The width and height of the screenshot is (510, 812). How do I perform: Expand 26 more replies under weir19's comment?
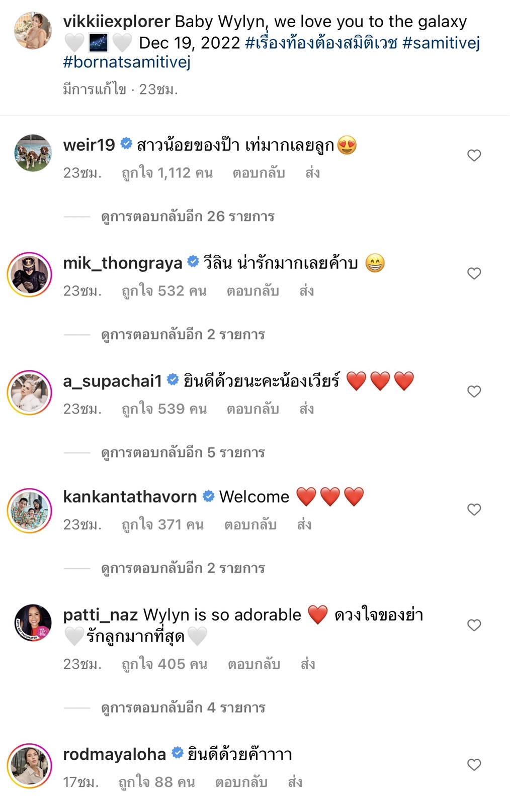pos(188,217)
